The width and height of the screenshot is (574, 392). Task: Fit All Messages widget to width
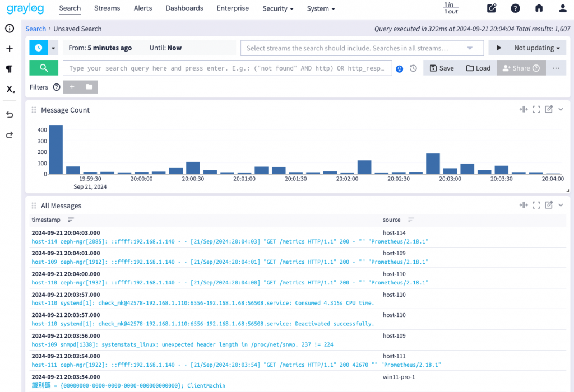[x=524, y=205]
